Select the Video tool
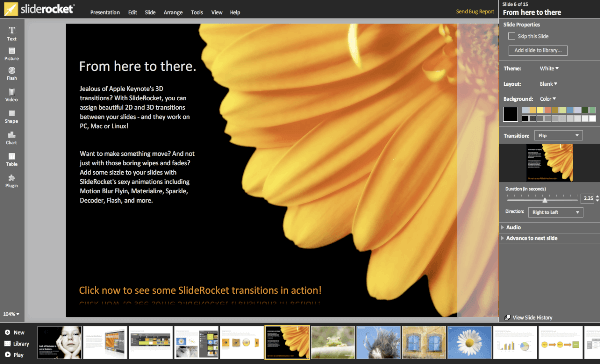Image resolution: width=600 pixels, height=364 pixels. [11, 95]
